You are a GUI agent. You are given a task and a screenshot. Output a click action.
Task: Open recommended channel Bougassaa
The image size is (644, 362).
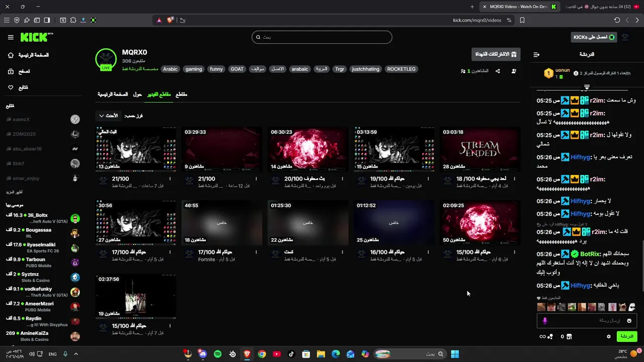pyautogui.click(x=43, y=233)
